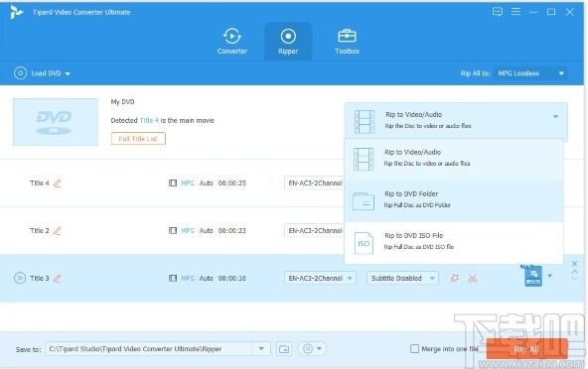Click the Title 4 film format icon
588x369 pixels.
click(x=173, y=184)
